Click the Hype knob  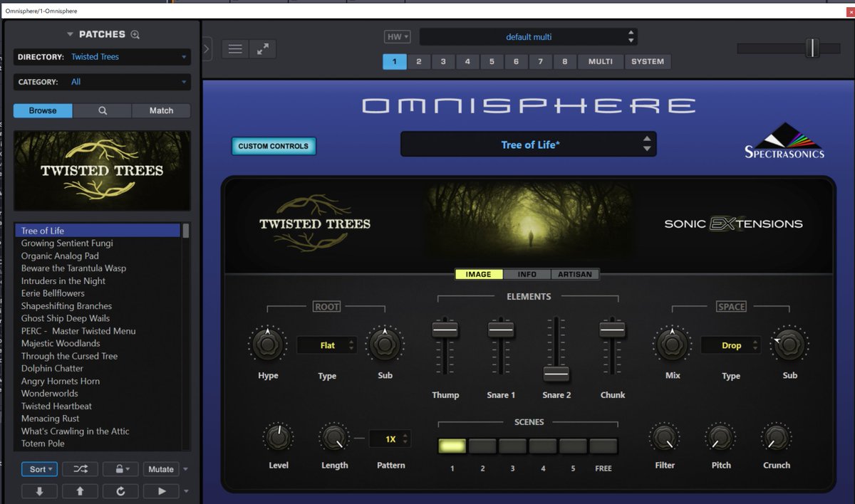pyautogui.click(x=268, y=345)
